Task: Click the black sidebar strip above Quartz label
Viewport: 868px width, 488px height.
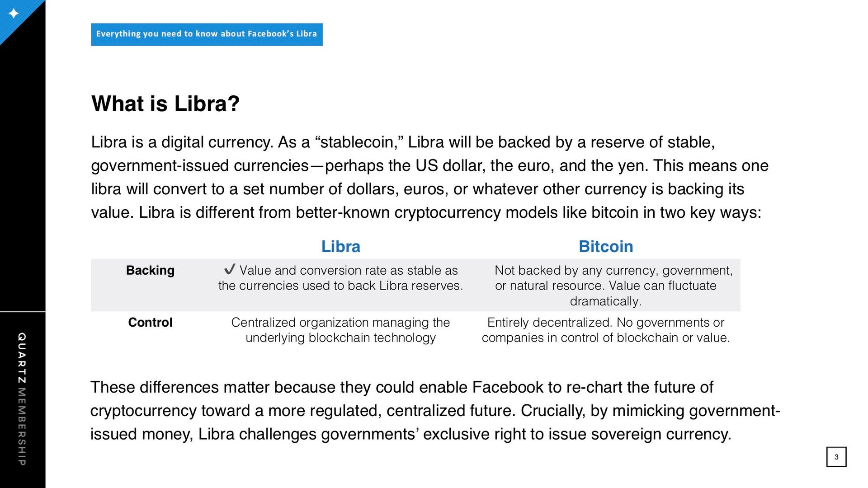Action: coord(23,176)
